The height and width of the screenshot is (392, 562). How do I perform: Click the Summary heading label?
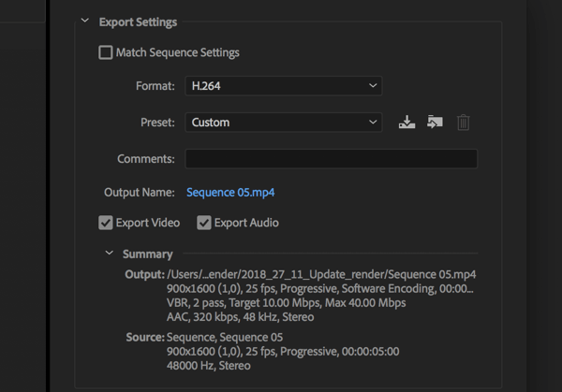(148, 254)
